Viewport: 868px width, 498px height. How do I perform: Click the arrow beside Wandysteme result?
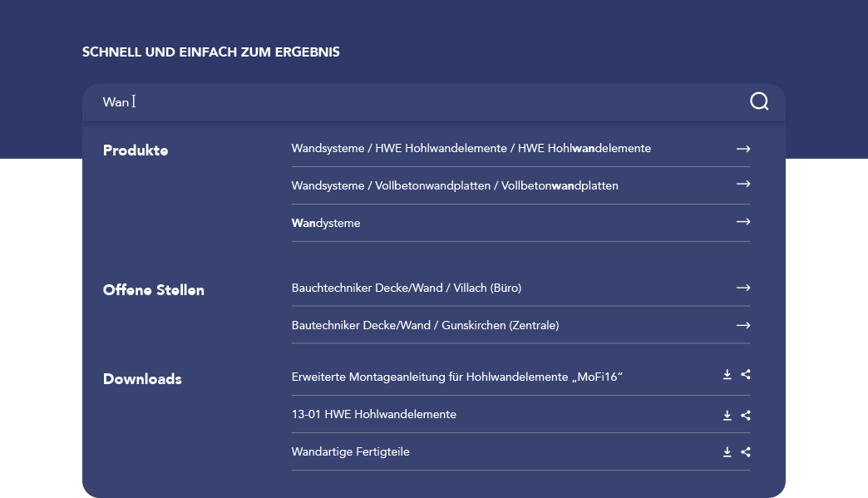tap(742, 223)
